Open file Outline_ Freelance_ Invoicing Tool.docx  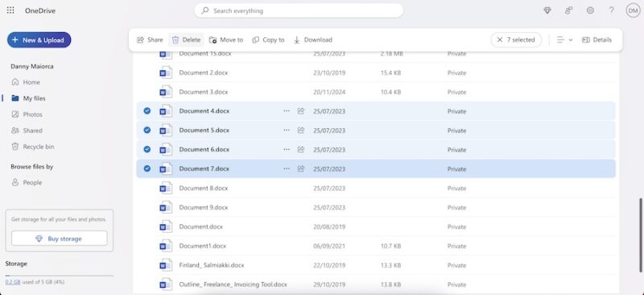point(233,285)
